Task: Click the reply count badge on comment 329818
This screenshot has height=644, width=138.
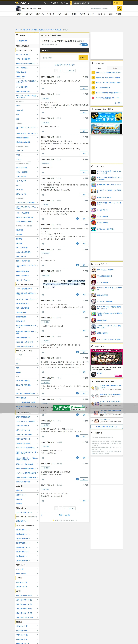Action: [x=77, y=219]
